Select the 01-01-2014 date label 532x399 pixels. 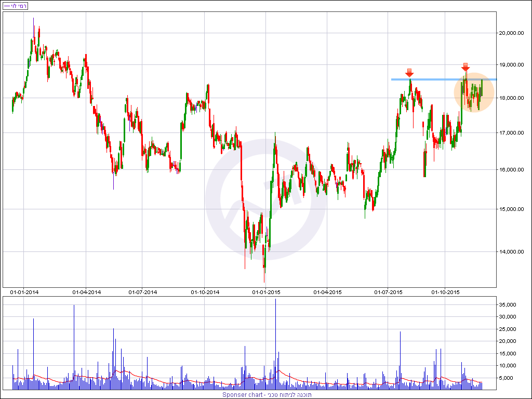point(24,292)
